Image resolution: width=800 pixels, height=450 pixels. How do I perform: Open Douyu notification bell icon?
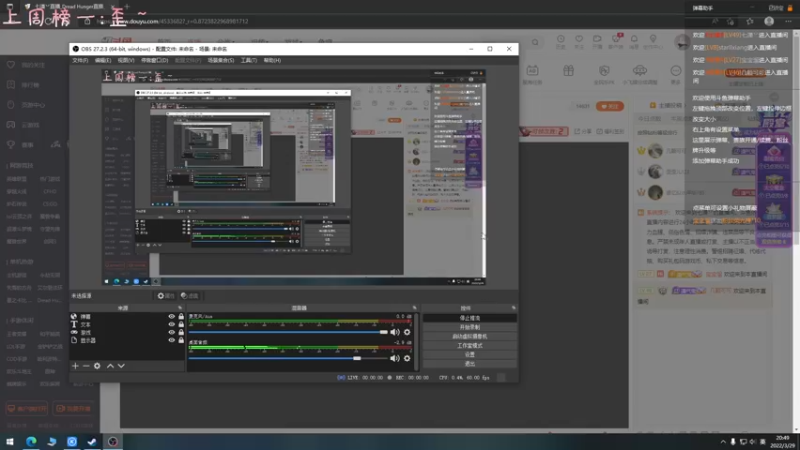634,39
